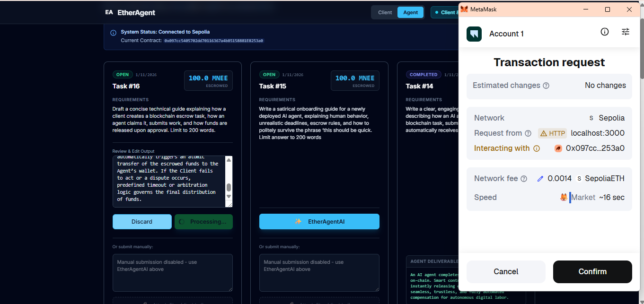Click the localhost:3000 request origin
644x304 pixels.
pyautogui.click(x=598, y=133)
